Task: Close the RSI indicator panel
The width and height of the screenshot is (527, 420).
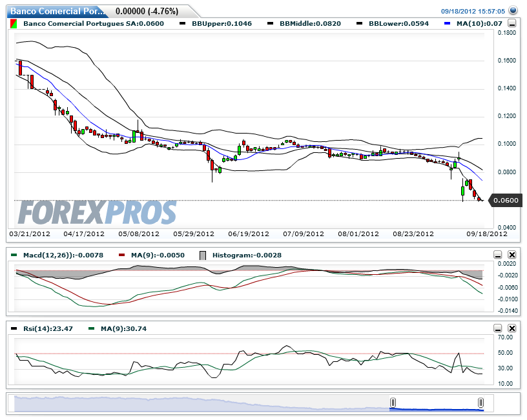Action: [512, 328]
